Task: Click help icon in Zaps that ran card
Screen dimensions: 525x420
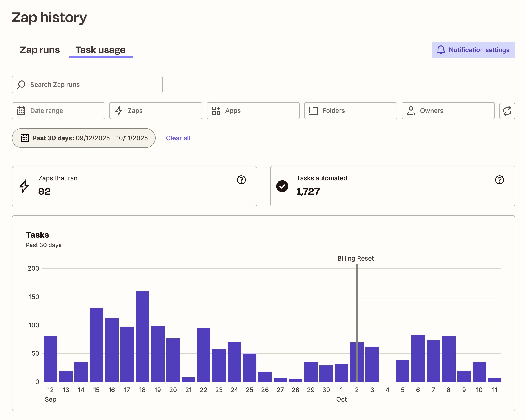Action: click(241, 180)
